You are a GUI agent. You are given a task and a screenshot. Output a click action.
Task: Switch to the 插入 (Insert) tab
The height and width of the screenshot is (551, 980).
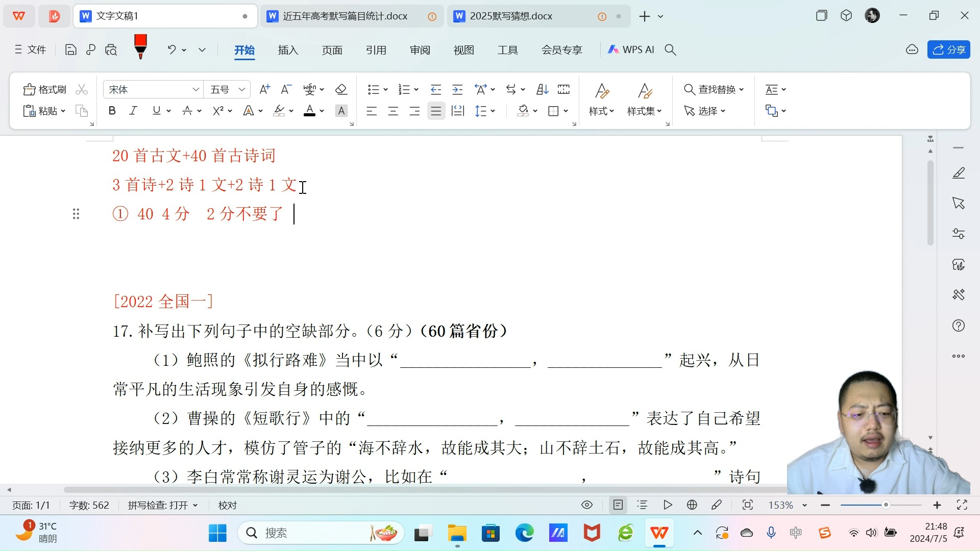point(288,49)
